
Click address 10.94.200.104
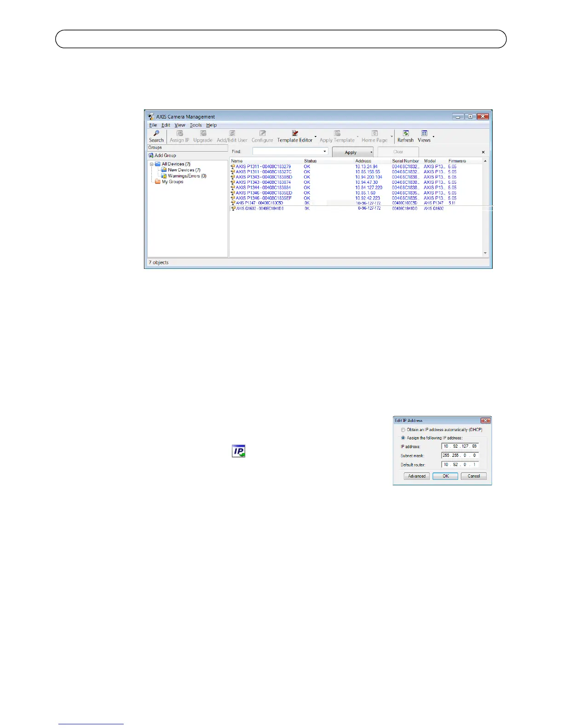[368, 177]
